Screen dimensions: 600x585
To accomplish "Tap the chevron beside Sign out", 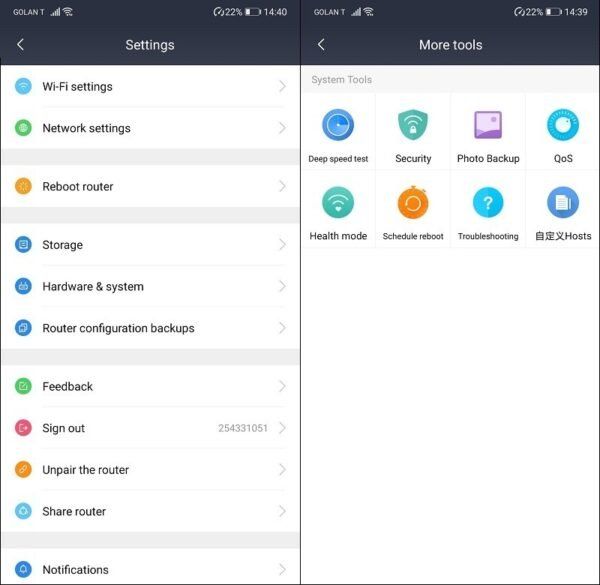I will [x=282, y=428].
